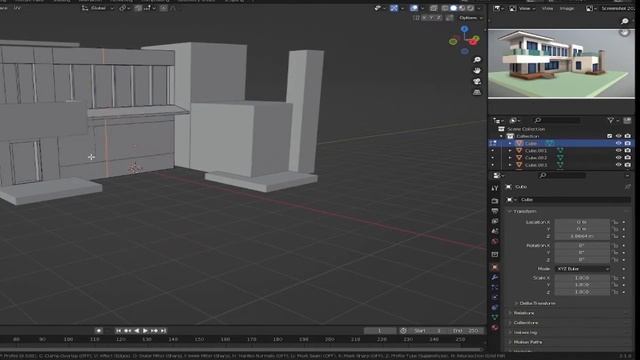Image resolution: width=640 pixels, height=360 pixels.
Task: Open the Global transform orientation dropdown
Action: pos(98,8)
